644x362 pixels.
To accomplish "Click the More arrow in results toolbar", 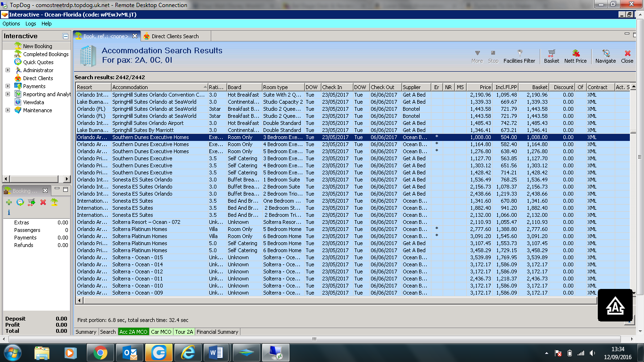I will [x=477, y=57].
